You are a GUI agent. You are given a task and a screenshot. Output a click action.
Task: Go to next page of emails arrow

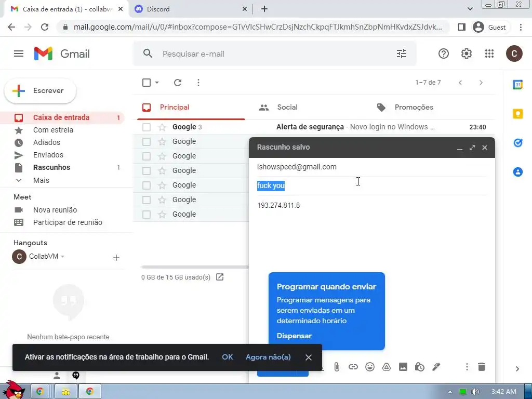click(481, 83)
